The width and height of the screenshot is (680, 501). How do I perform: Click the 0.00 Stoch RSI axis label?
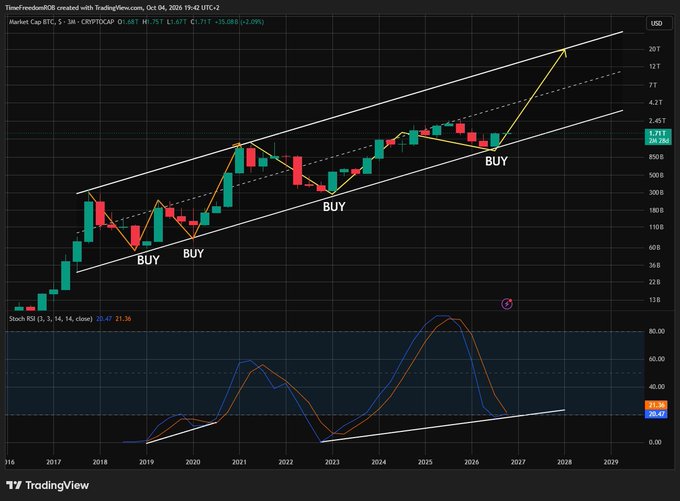tap(655, 442)
